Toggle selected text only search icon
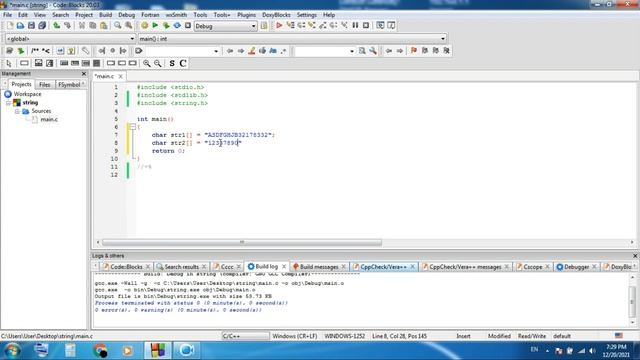The height and width of the screenshot is (360, 640). pos(262,51)
